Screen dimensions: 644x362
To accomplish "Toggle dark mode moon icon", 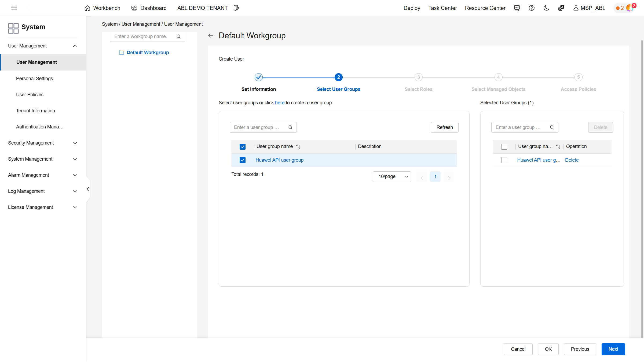I will 546,8.
